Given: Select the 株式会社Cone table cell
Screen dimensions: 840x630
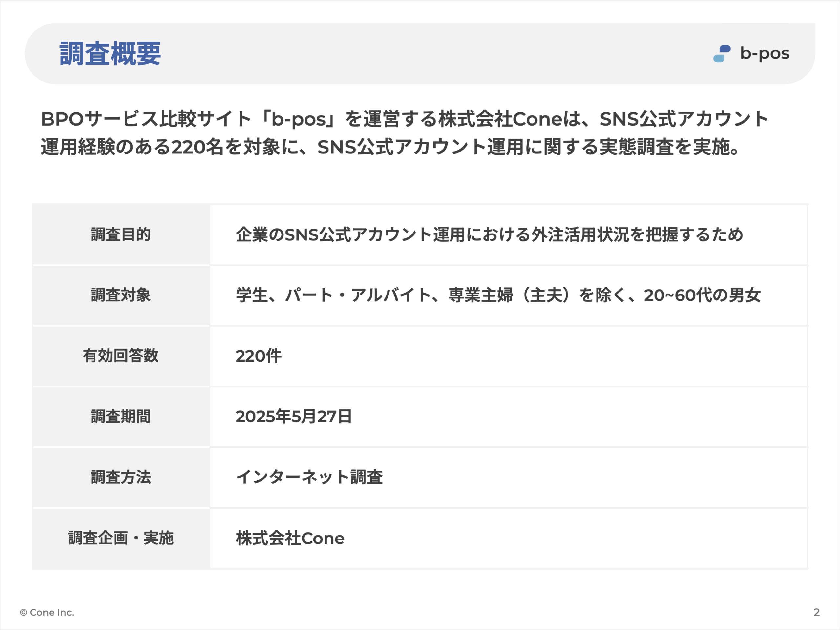Looking at the screenshot, I should (509, 538).
